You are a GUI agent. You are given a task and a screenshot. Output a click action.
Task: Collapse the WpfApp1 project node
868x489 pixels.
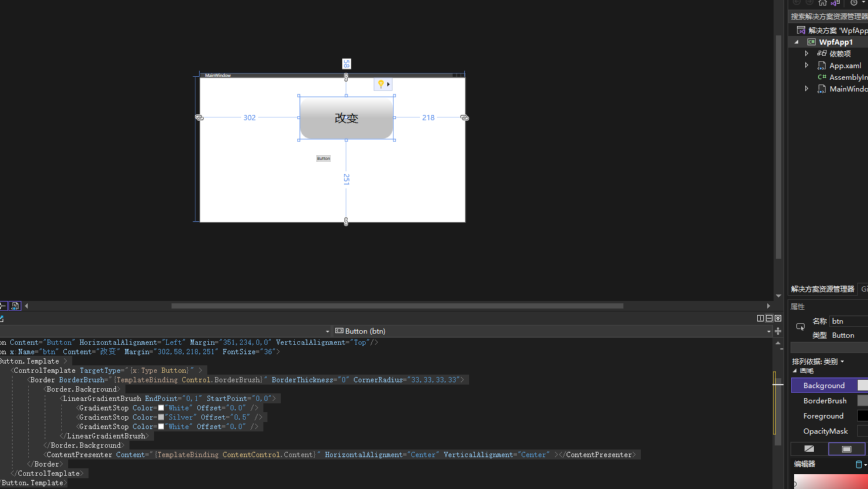pyautogui.click(x=797, y=42)
